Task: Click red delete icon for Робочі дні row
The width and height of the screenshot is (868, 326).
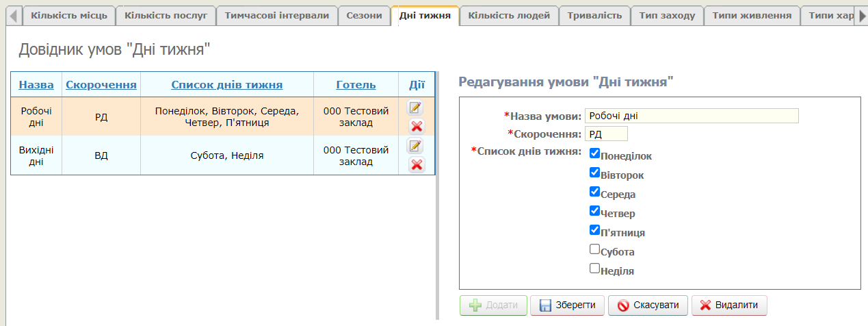Action: pos(417,126)
